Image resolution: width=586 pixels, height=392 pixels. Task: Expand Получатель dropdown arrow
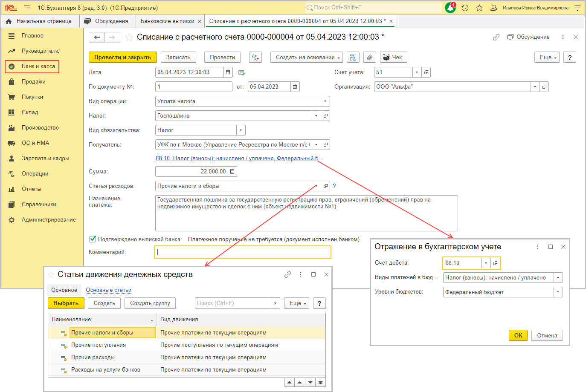(x=316, y=145)
